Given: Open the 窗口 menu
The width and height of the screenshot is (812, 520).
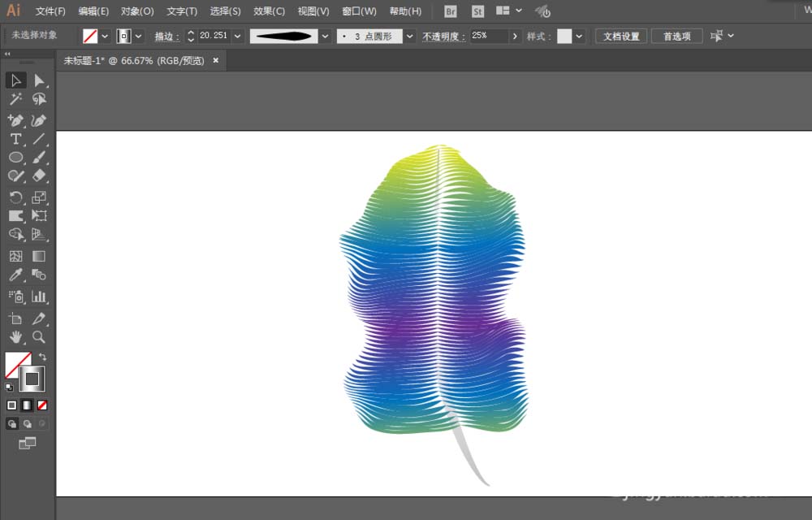Looking at the screenshot, I should (358, 11).
